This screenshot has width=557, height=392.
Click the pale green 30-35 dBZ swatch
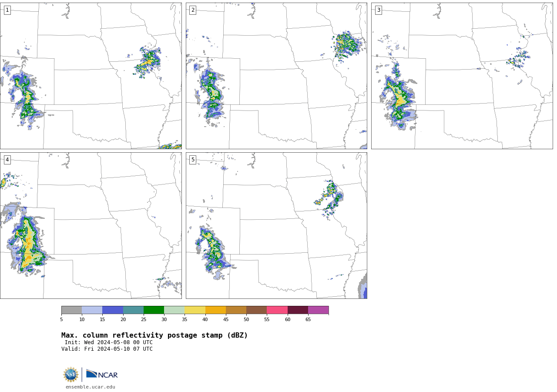click(174, 310)
